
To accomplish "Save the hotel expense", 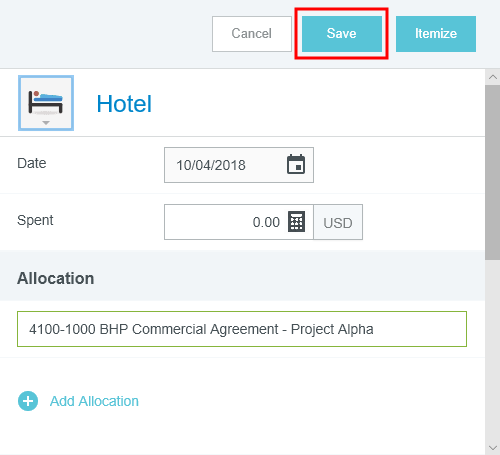I will (x=342, y=34).
